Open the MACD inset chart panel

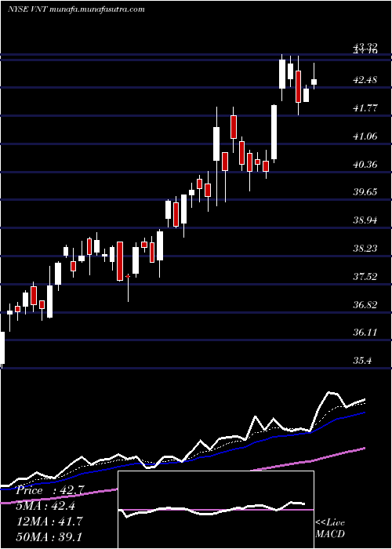(x=216, y=510)
